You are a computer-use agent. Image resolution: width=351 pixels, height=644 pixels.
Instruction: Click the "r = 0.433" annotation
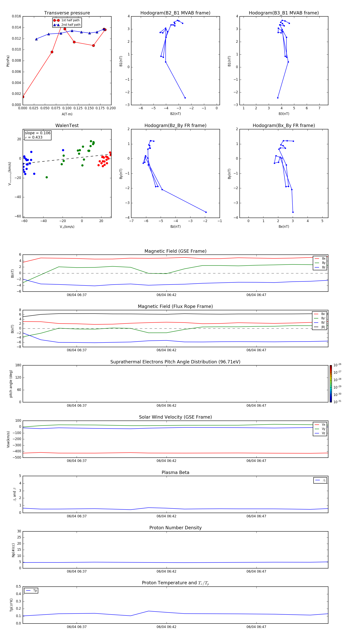coord(34,137)
